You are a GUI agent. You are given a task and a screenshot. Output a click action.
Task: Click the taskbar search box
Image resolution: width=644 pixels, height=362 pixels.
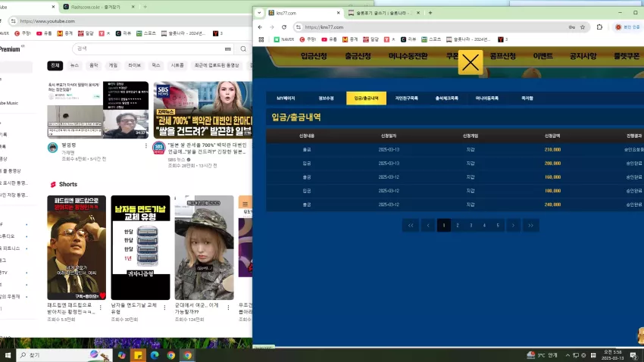tap(64, 355)
